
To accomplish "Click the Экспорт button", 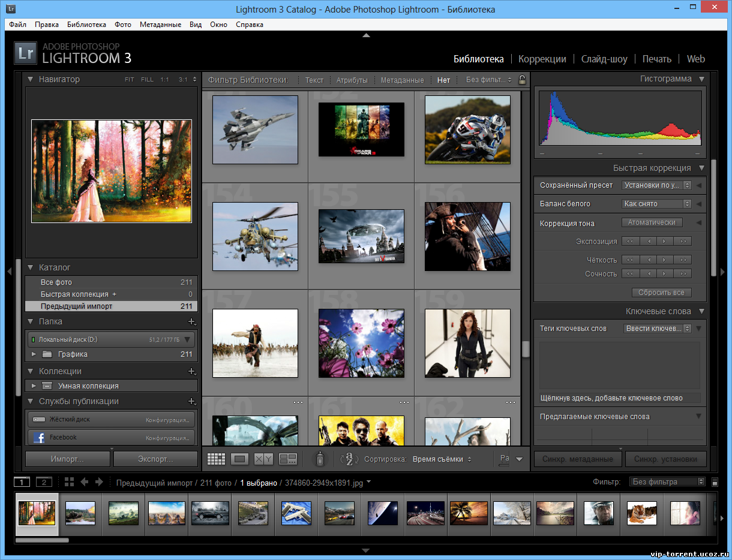I will click(x=155, y=459).
